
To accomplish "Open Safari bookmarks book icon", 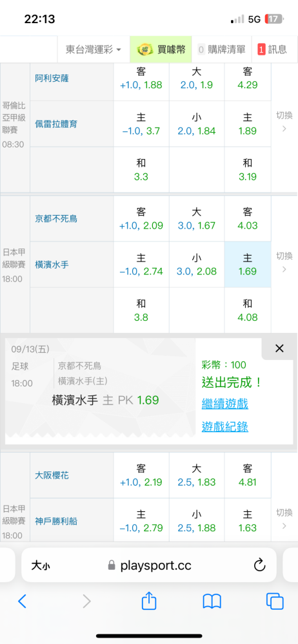I will tap(212, 601).
